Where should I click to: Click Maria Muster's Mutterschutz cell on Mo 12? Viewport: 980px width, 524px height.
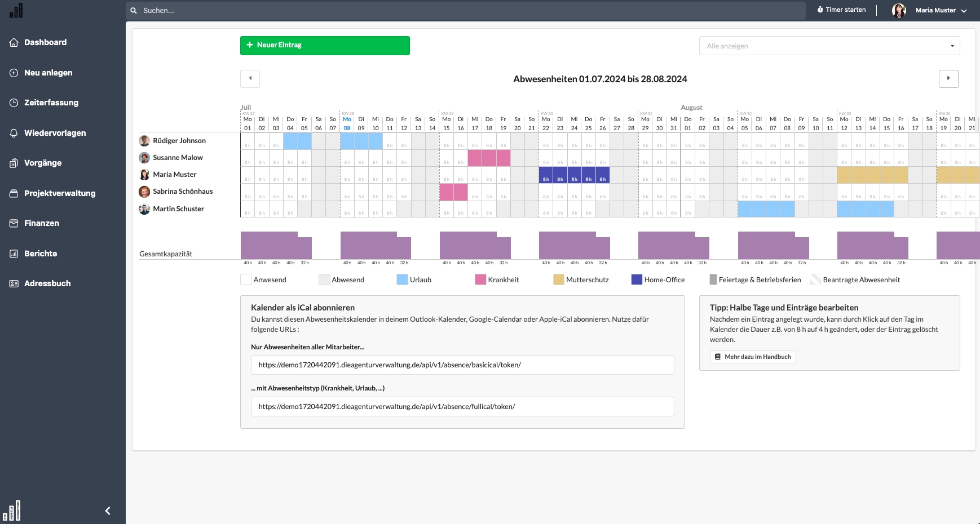[844, 175]
